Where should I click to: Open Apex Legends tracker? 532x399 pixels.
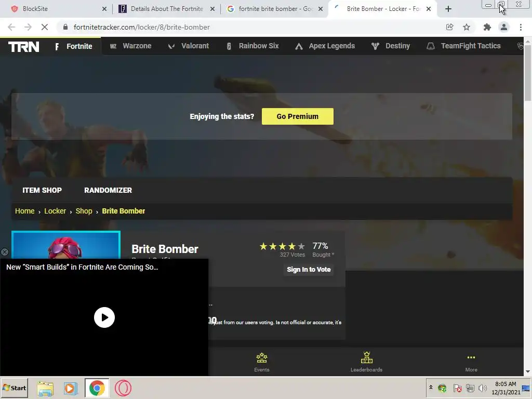325,46
